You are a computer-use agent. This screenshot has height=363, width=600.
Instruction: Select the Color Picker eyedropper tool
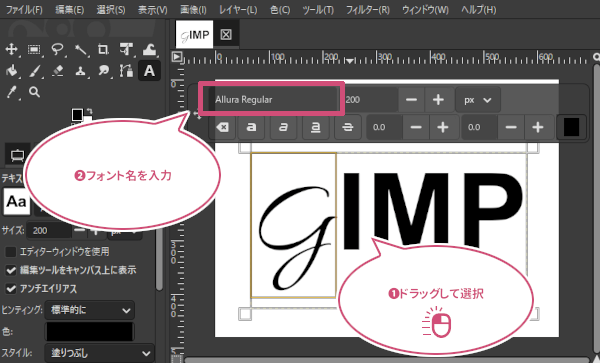[x=11, y=92]
